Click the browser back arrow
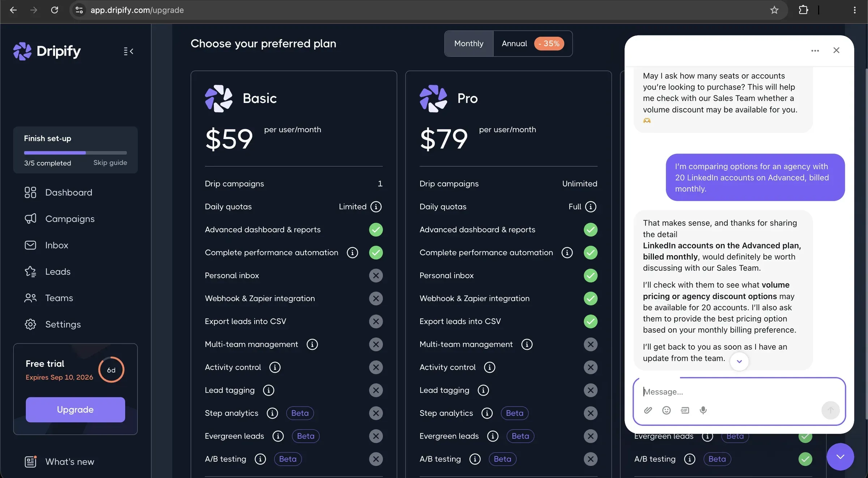This screenshot has width=868, height=478. click(13, 10)
